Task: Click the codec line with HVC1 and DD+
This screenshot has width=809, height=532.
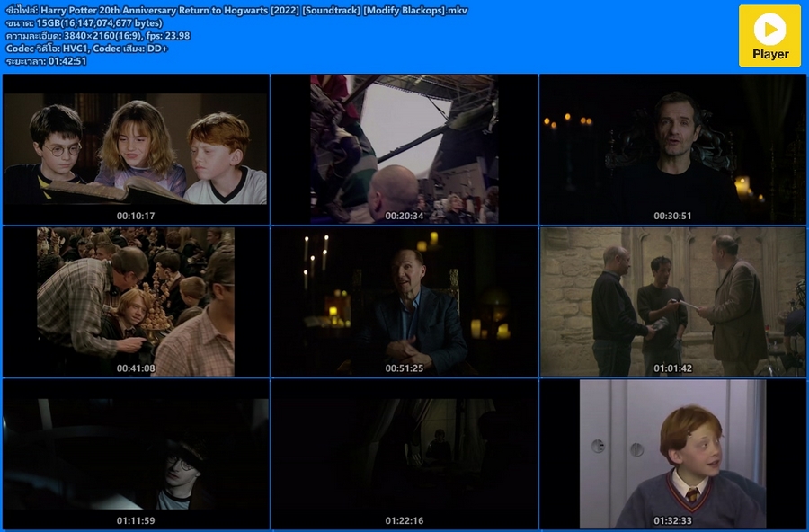Action: (86, 49)
